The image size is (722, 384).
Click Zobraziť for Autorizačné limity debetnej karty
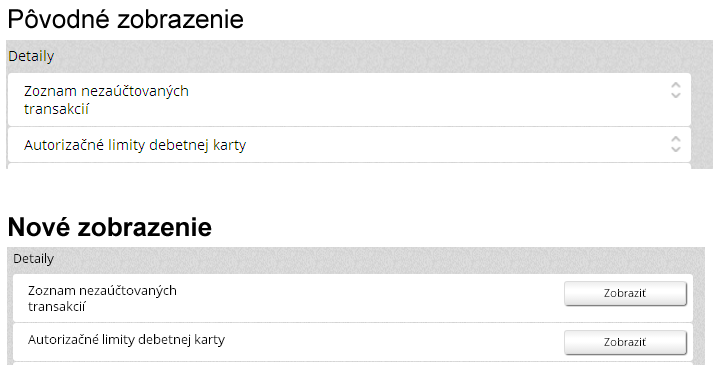pyautogui.click(x=625, y=342)
